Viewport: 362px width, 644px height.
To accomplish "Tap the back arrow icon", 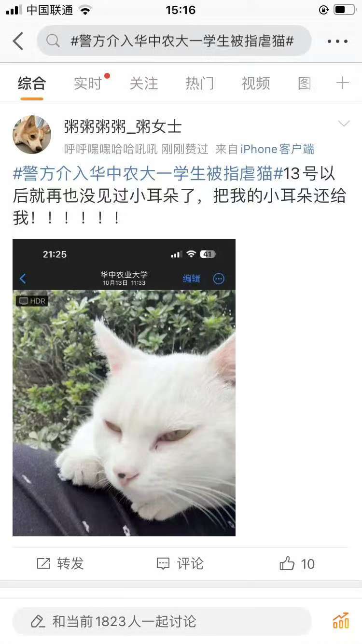I will pyautogui.click(x=18, y=42).
